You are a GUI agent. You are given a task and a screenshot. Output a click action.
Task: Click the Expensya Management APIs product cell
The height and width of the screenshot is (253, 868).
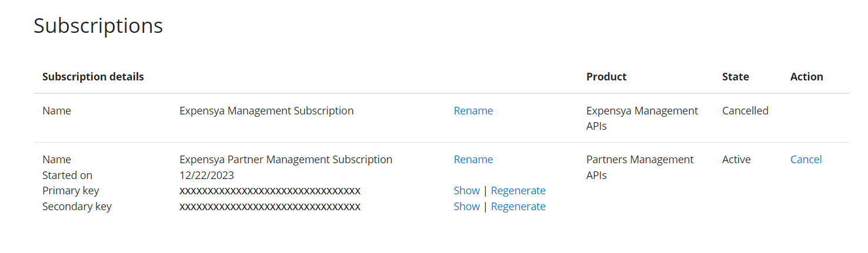point(642,118)
